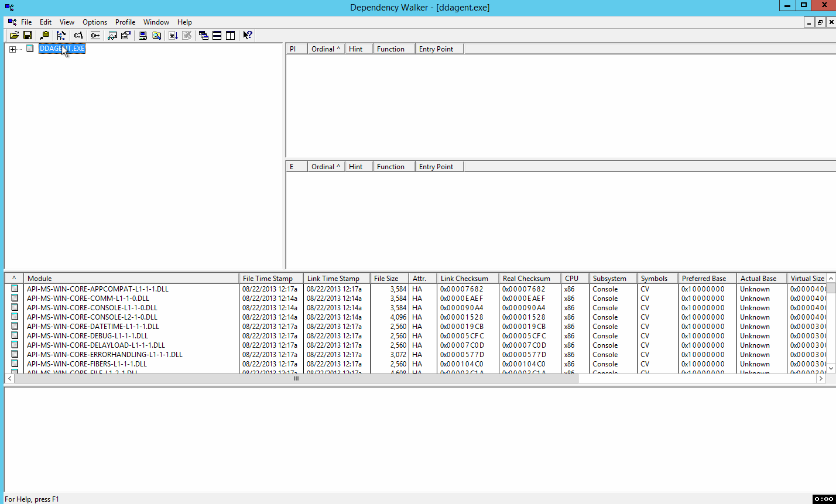Open a new module file with the Open icon
Screen dimensions: 836x504
[14, 35]
